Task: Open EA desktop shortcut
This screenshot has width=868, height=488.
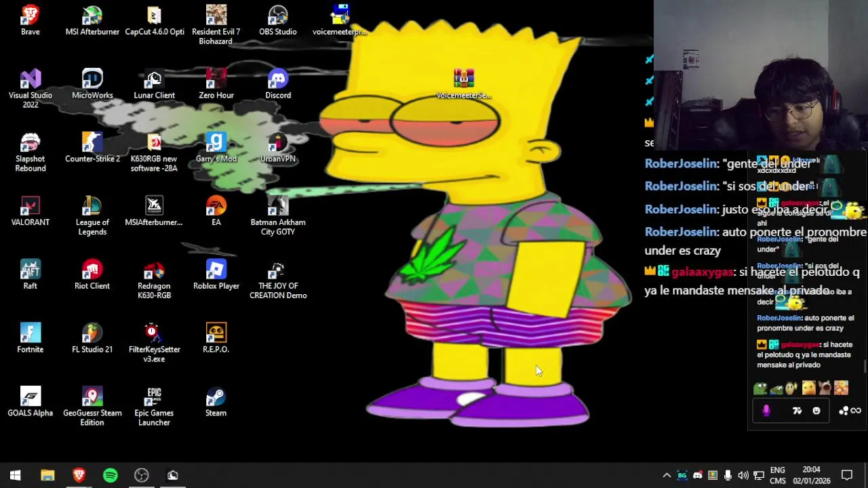Action: tap(216, 211)
